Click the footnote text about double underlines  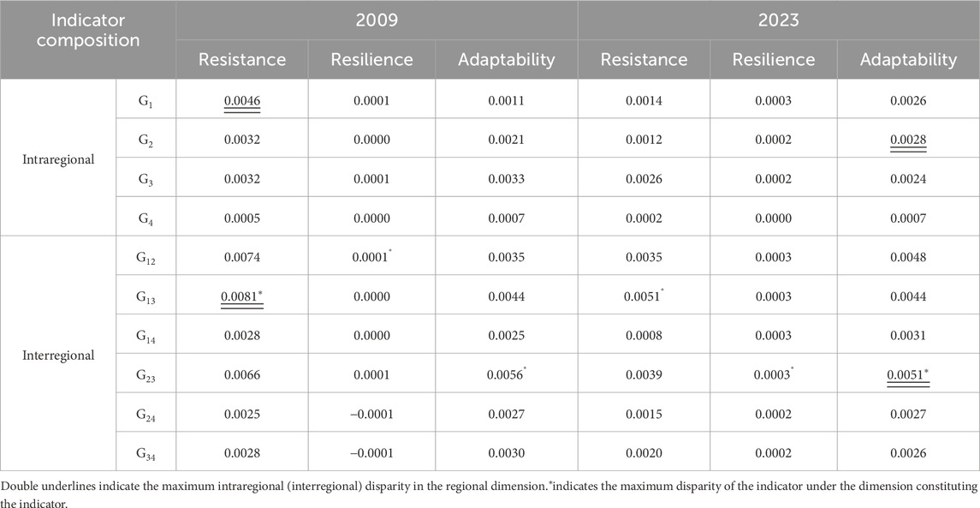pyautogui.click(x=490, y=493)
